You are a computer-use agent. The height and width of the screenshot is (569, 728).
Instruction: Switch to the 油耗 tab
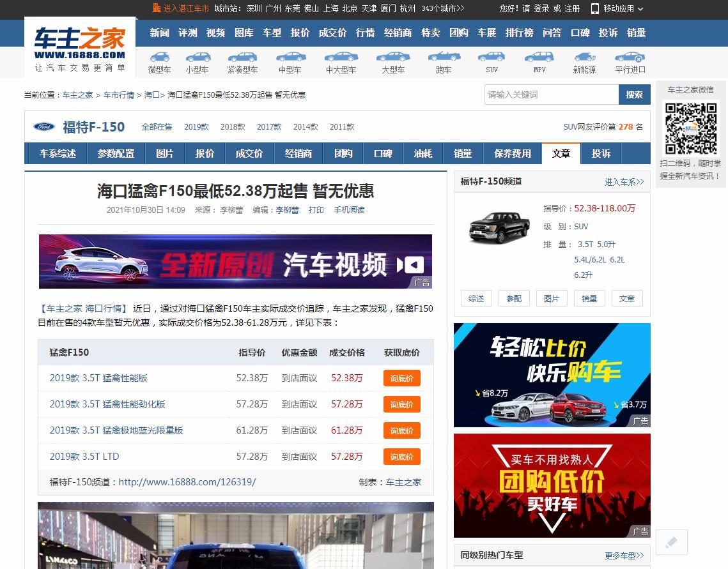click(423, 153)
